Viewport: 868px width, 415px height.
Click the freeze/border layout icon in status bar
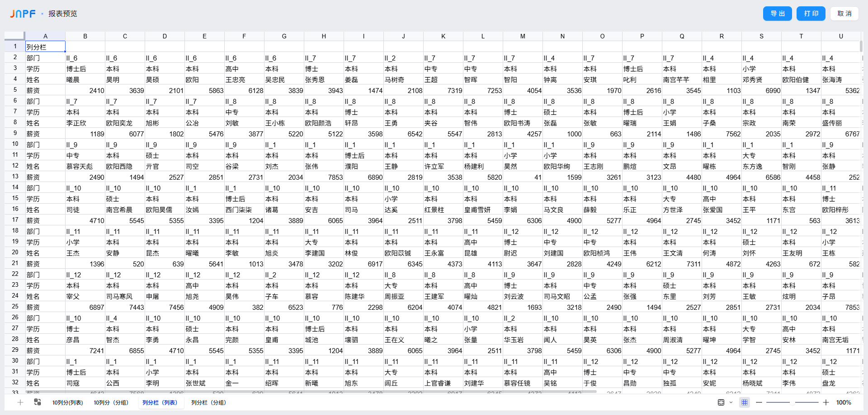[x=721, y=402]
